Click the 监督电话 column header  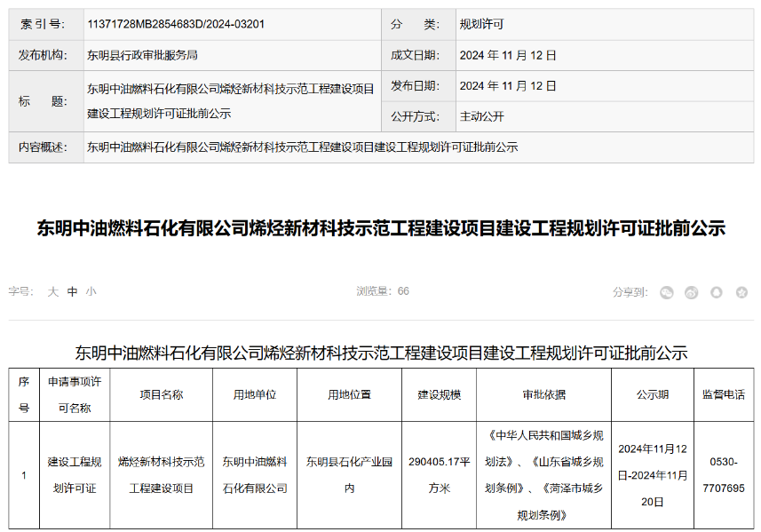coord(724,394)
